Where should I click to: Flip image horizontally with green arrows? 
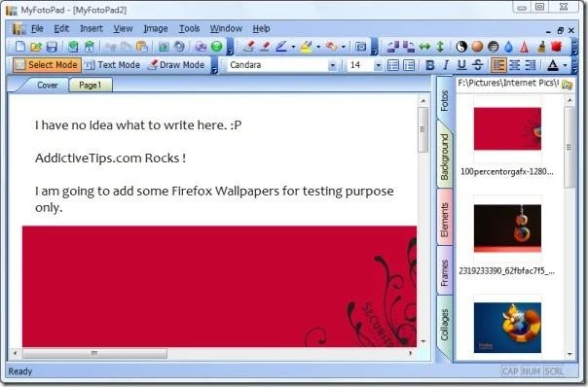point(424,47)
